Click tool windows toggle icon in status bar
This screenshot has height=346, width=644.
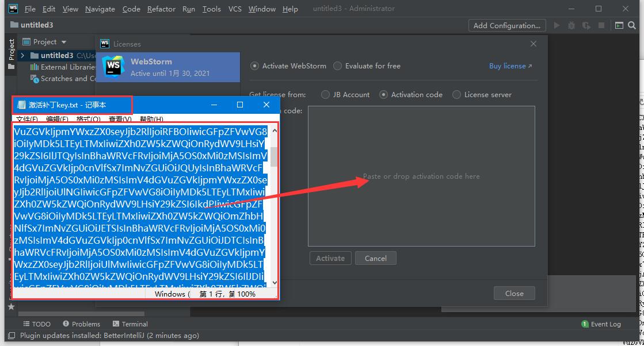click(12, 335)
